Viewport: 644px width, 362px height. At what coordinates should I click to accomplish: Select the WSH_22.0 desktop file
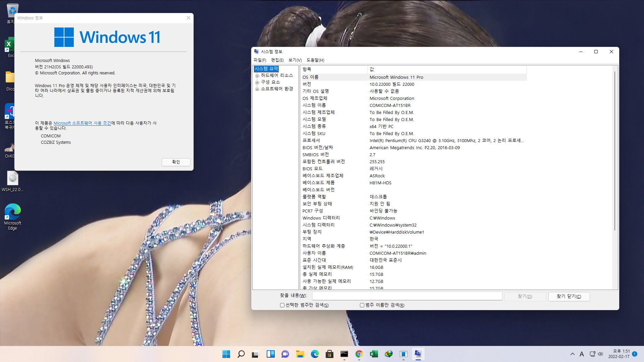click(12, 181)
